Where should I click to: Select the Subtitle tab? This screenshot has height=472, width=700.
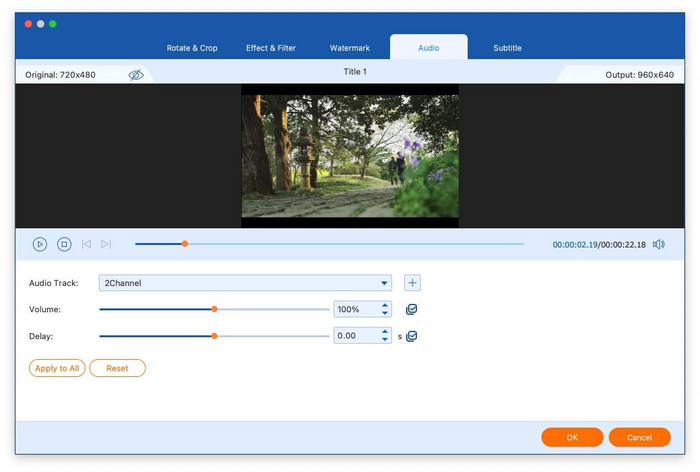(x=507, y=48)
